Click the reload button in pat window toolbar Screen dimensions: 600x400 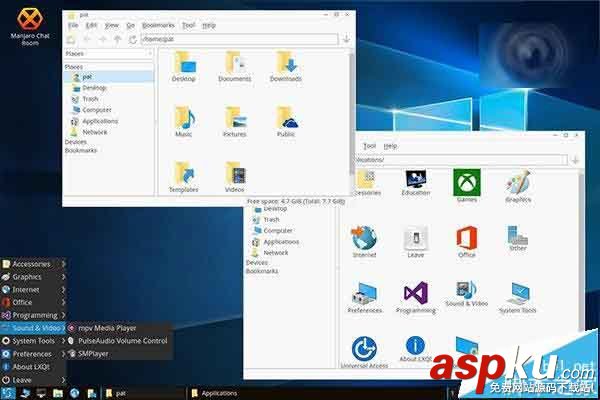133,39
